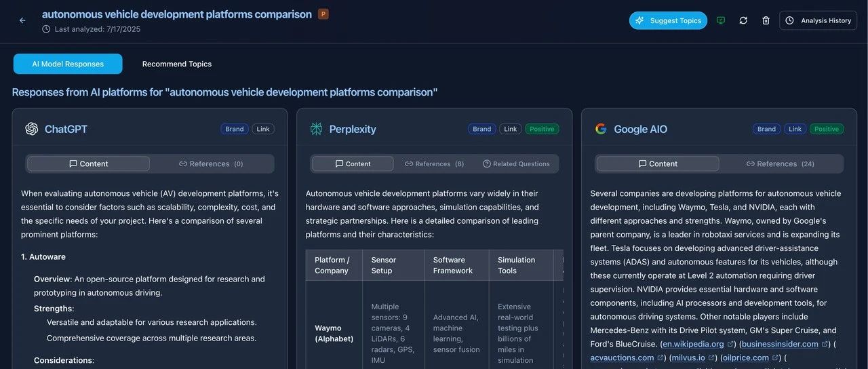This screenshot has height=369, width=868.
Task: Open the Google AIO References (24) tab
Action: (781, 163)
